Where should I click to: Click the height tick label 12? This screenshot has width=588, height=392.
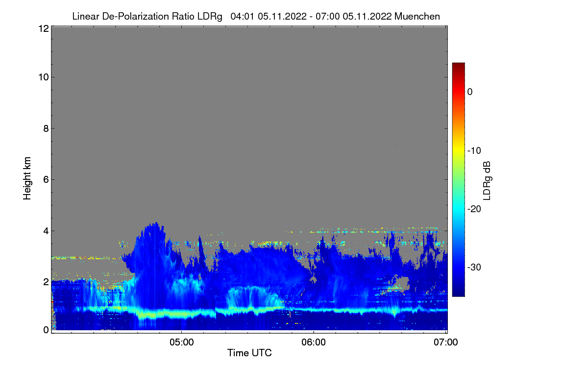pyautogui.click(x=43, y=28)
